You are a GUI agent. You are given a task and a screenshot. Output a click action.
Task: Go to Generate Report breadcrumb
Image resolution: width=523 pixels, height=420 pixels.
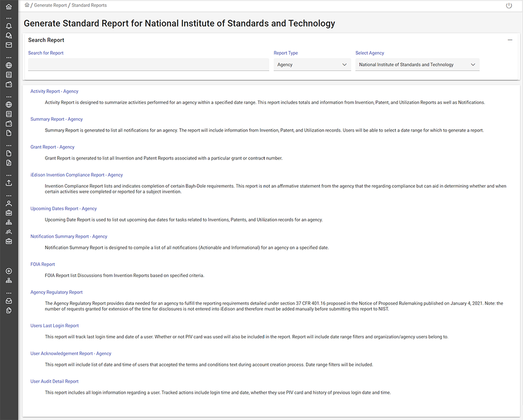pyautogui.click(x=50, y=5)
